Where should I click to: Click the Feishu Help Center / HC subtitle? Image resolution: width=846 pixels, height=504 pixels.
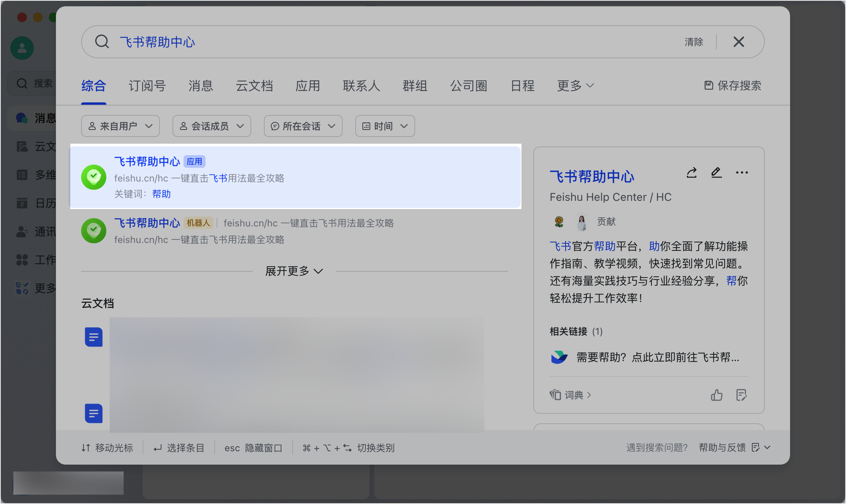(x=610, y=197)
